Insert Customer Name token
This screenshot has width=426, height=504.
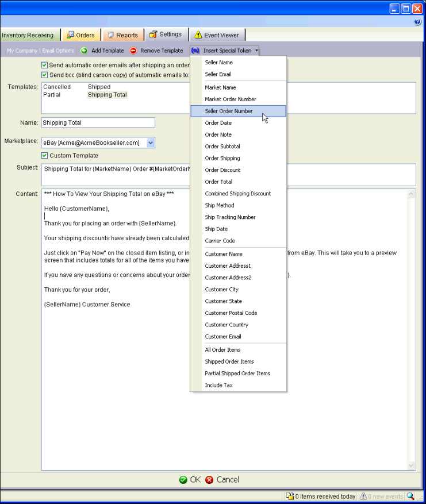pyautogui.click(x=238, y=254)
